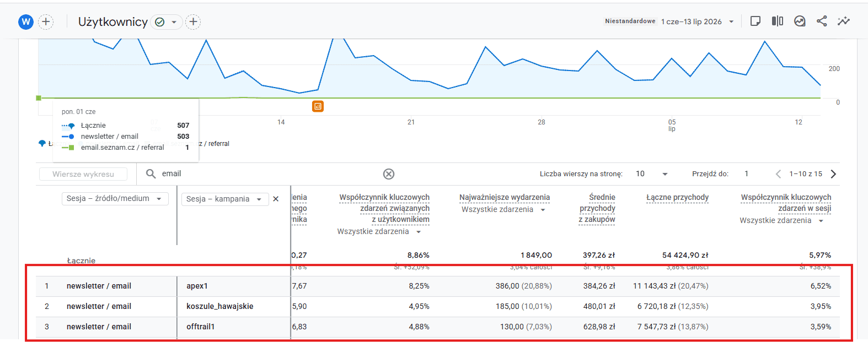Click the magnifier search icon in the table
Viewport: 868px width, 342px height.
[x=151, y=173]
